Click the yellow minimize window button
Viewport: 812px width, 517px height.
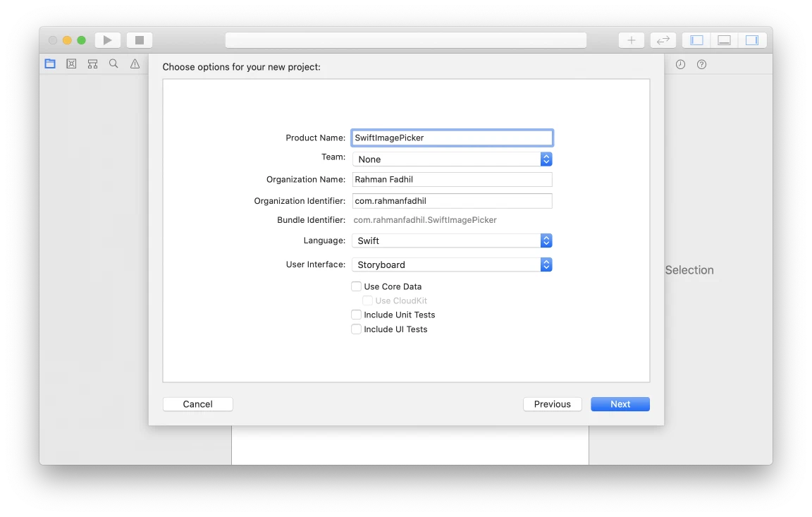pos(67,40)
